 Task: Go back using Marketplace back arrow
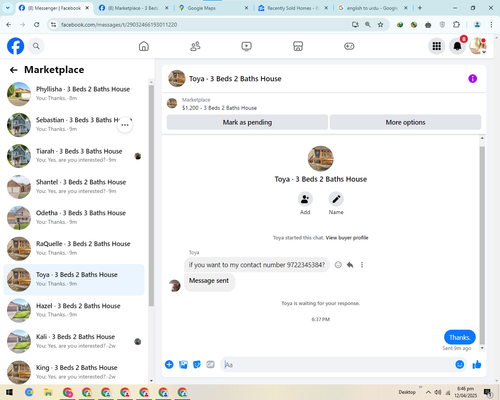(14, 70)
